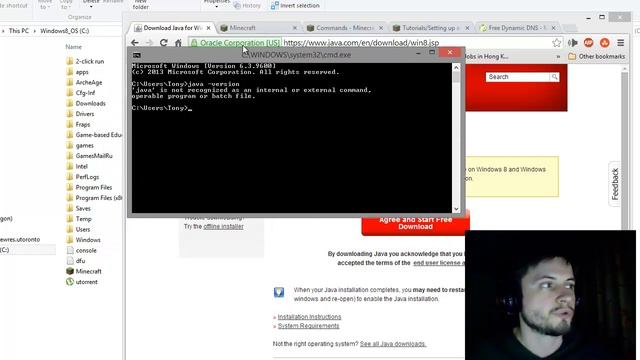Click the Feedback side tab
640x360 pixels.
click(x=614, y=184)
